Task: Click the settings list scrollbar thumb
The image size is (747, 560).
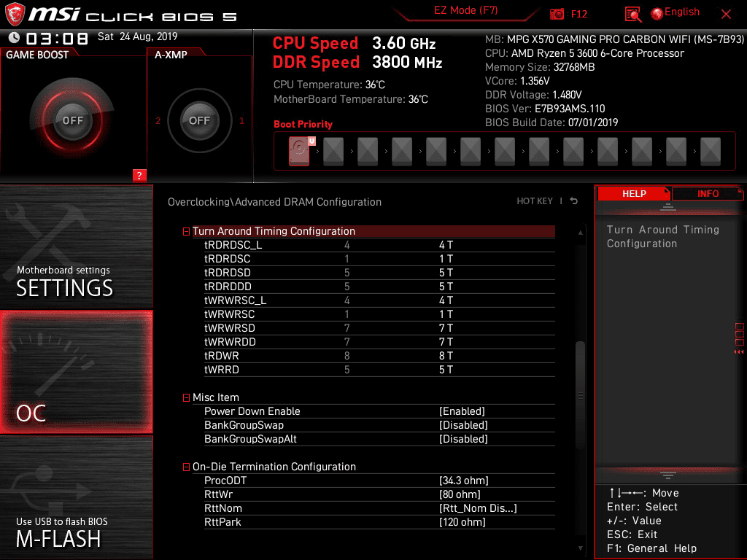Action: [580, 395]
